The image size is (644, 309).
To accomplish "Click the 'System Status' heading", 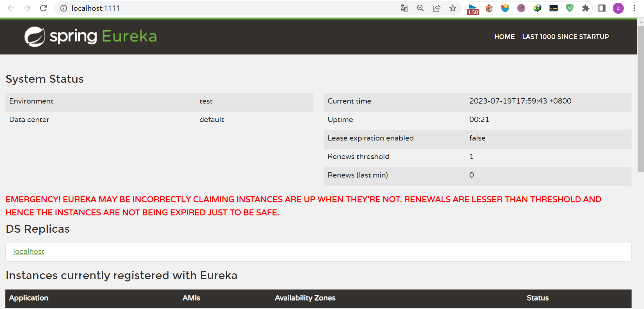I will 45,79.
